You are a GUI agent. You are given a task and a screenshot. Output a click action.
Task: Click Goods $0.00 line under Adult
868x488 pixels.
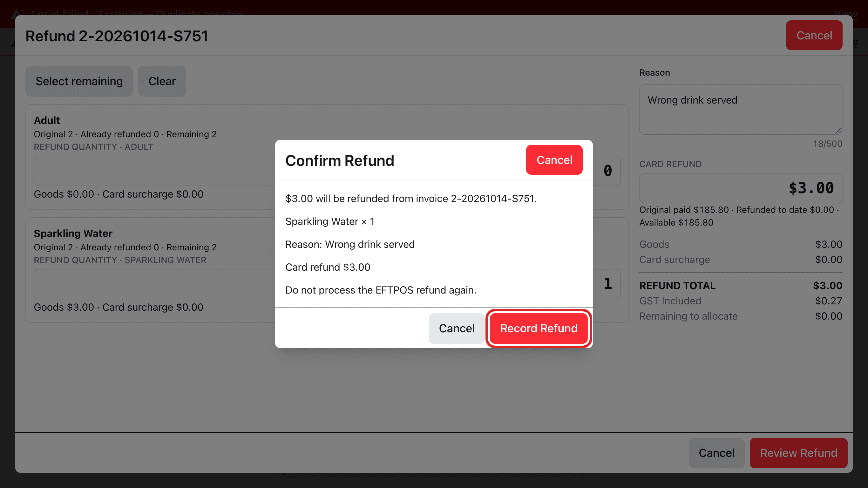pyautogui.click(x=119, y=194)
